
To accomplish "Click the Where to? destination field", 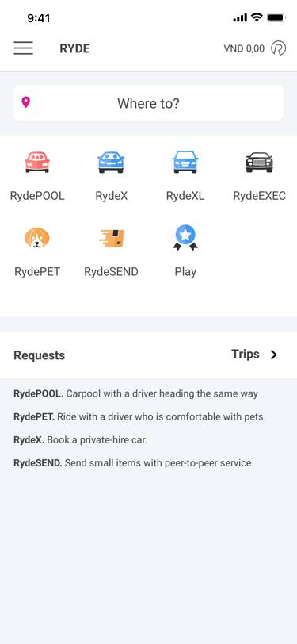I will tap(149, 103).
